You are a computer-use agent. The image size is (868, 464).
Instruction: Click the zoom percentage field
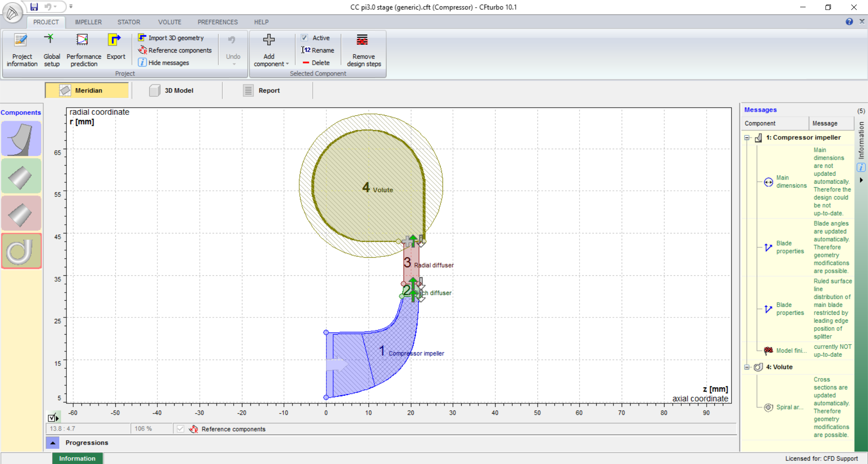tap(151, 429)
